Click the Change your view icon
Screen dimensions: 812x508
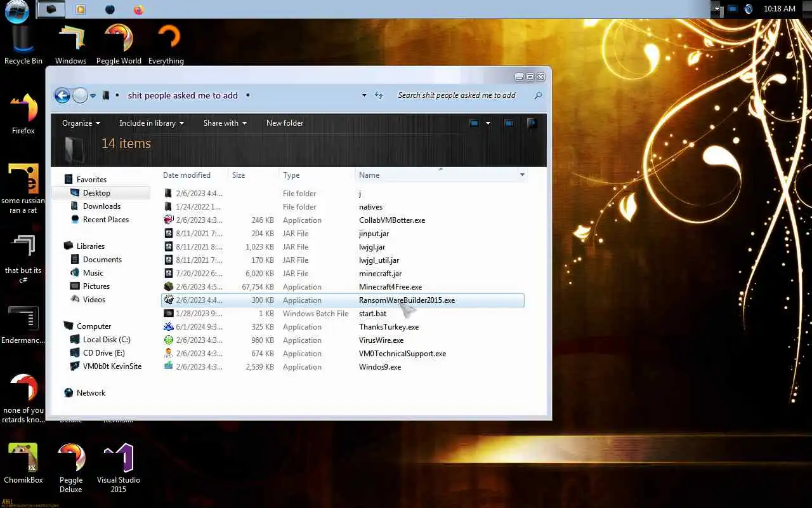coord(474,123)
